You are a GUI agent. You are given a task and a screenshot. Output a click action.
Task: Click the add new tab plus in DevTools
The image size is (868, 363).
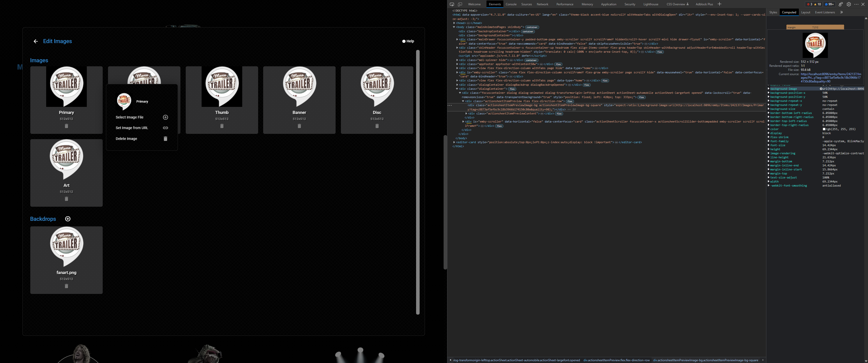coord(719,4)
